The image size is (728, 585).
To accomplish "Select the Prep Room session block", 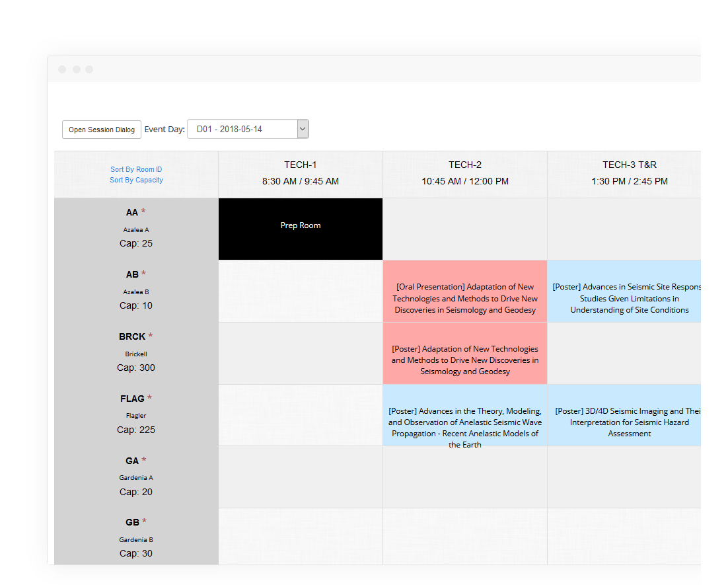I will tap(301, 229).
